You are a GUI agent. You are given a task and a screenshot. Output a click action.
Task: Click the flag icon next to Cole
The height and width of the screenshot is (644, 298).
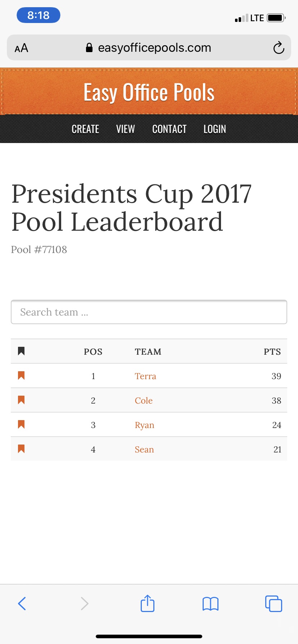pyautogui.click(x=21, y=400)
